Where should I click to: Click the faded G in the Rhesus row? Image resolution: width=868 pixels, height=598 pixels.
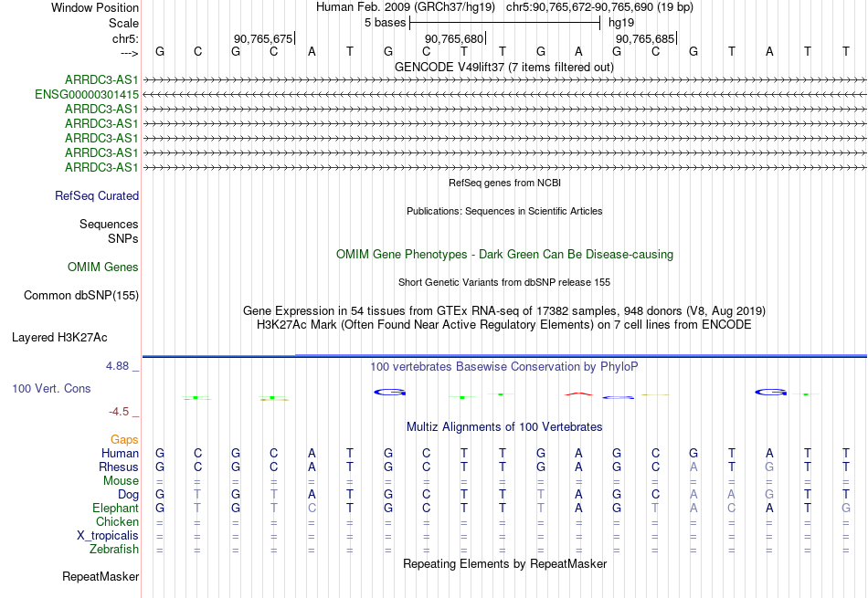(769, 467)
